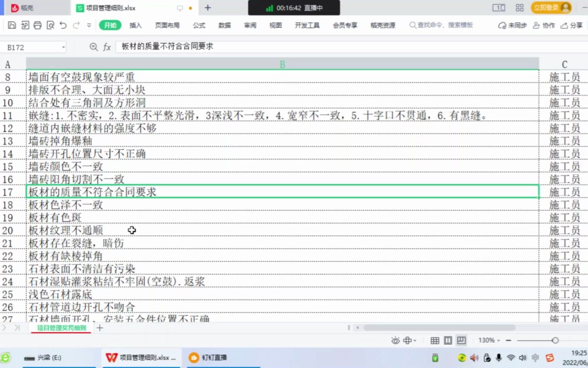Select cell with 石材表面不清洁有污染
The height and width of the screenshot is (368, 588).
[282, 269]
